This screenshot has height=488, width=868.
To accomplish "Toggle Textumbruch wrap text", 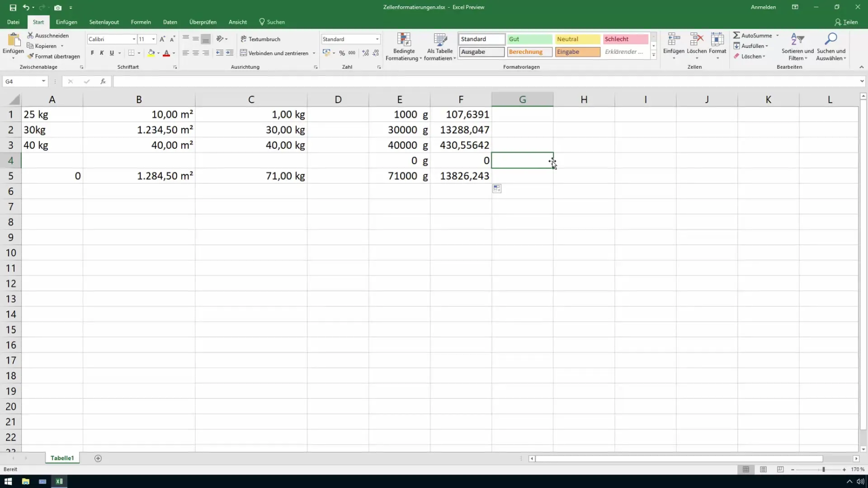I will click(260, 39).
